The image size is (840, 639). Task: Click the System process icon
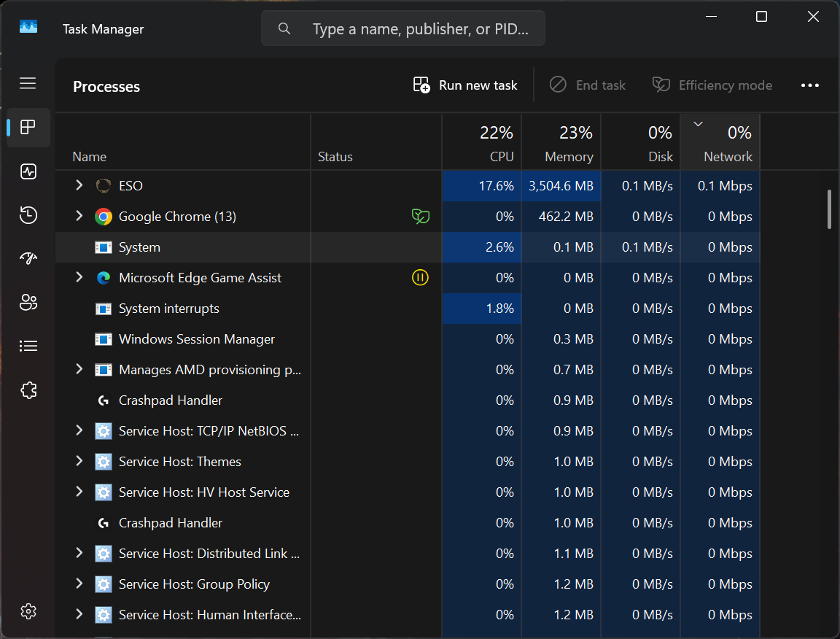(104, 247)
